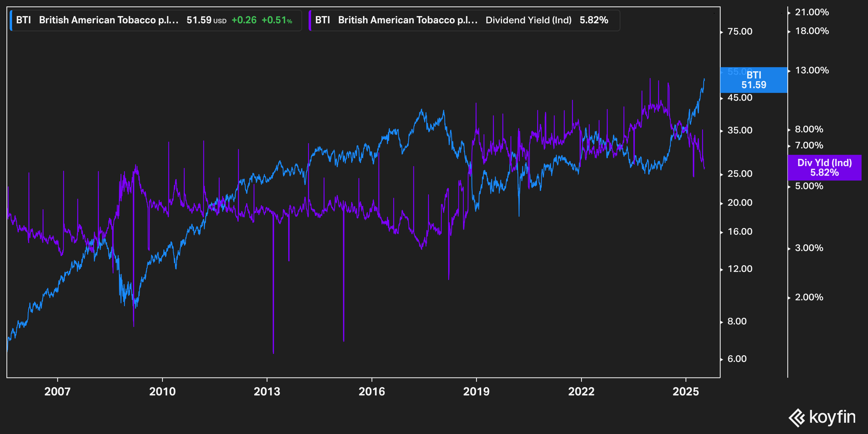Click the 5.82% value in dividend yield legend

coord(594,20)
